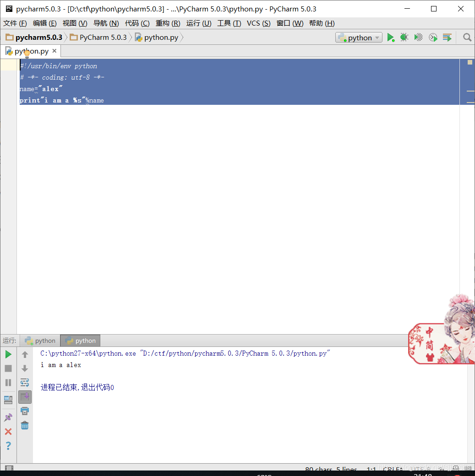Click the restore layout icon in Run panel

tap(8, 400)
